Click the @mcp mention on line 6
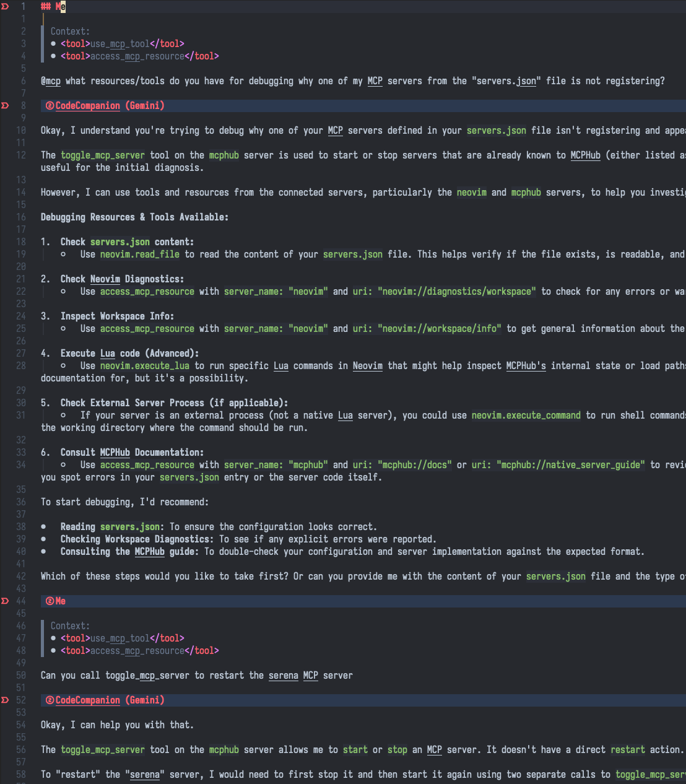Viewport: 686px width, 784px height. [51, 81]
